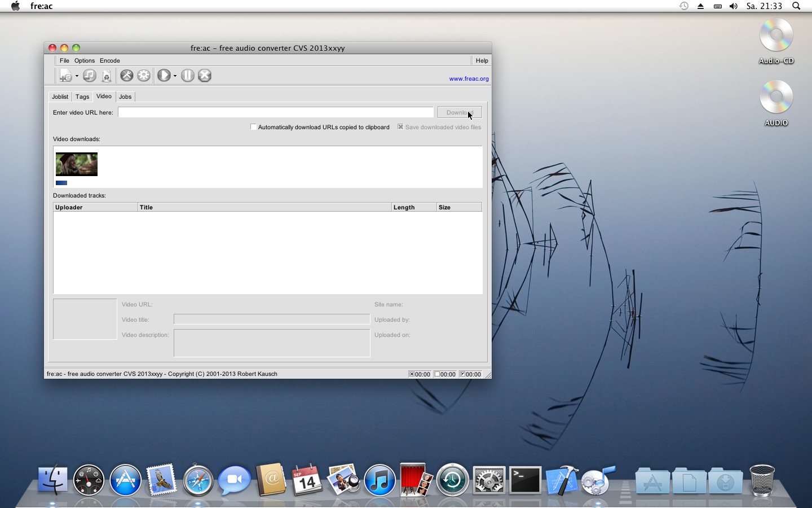This screenshot has height=508, width=812.
Task: Open Address Book from the Dock
Action: (x=271, y=480)
